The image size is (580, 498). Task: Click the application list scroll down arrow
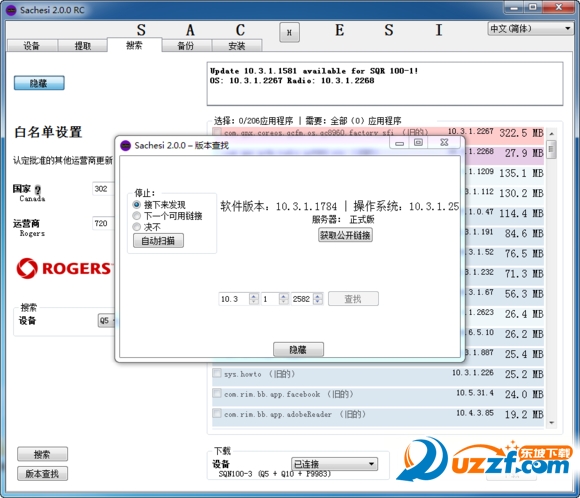point(552,423)
